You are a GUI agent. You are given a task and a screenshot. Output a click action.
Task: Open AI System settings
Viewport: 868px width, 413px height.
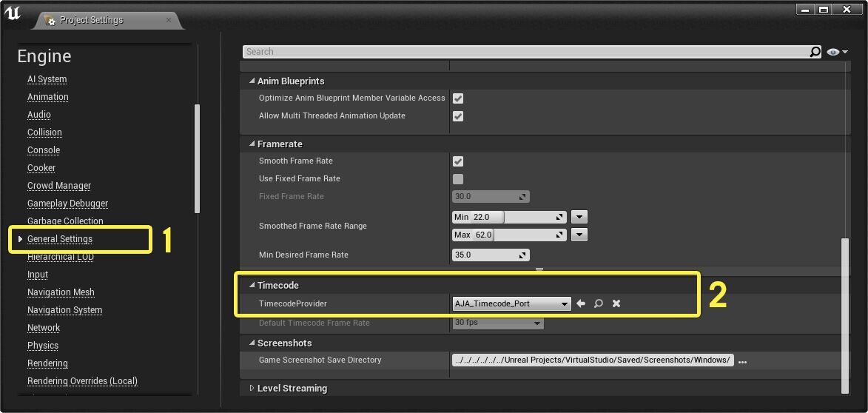47,79
